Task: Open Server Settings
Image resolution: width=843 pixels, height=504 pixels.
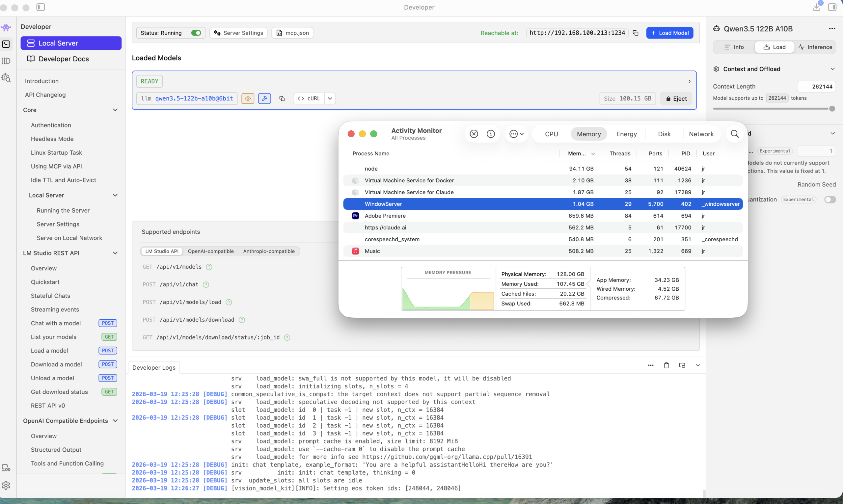Action: click(x=238, y=33)
